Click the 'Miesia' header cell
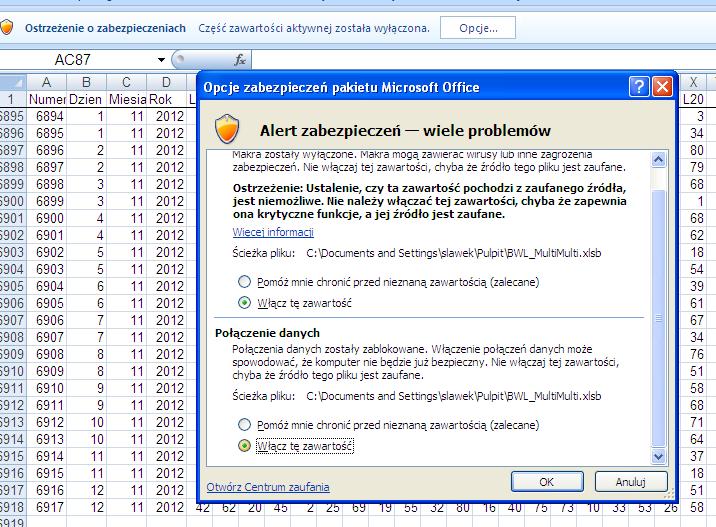 (x=126, y=99)
